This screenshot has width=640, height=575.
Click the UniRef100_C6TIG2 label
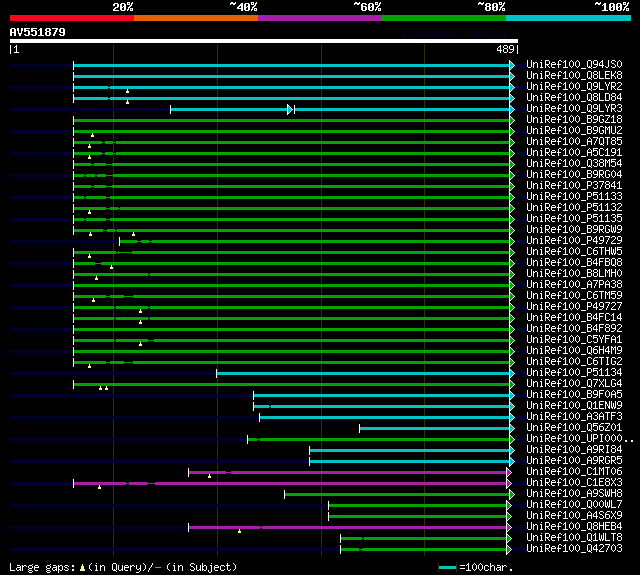pos(574,362)
